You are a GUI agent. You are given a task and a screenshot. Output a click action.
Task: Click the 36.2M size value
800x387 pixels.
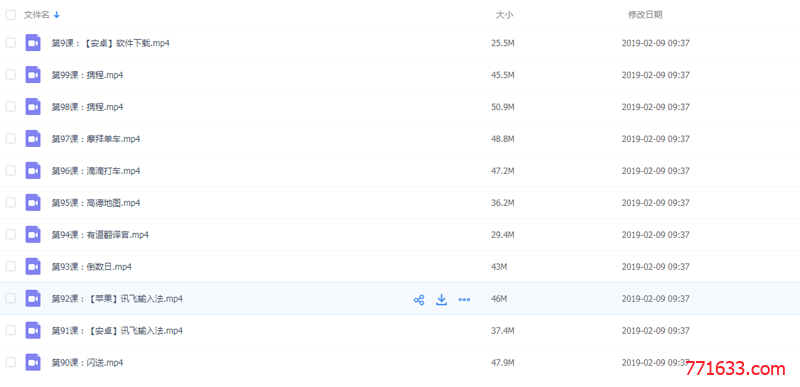(x=503, y=203)
